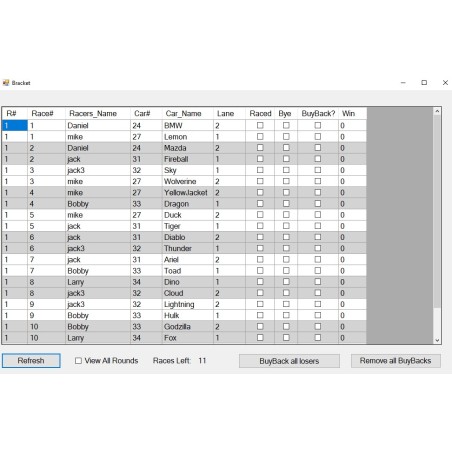This screenshot has width=452, height=452.
Task: Sort by Win column header
Action: tap(352, 113)
